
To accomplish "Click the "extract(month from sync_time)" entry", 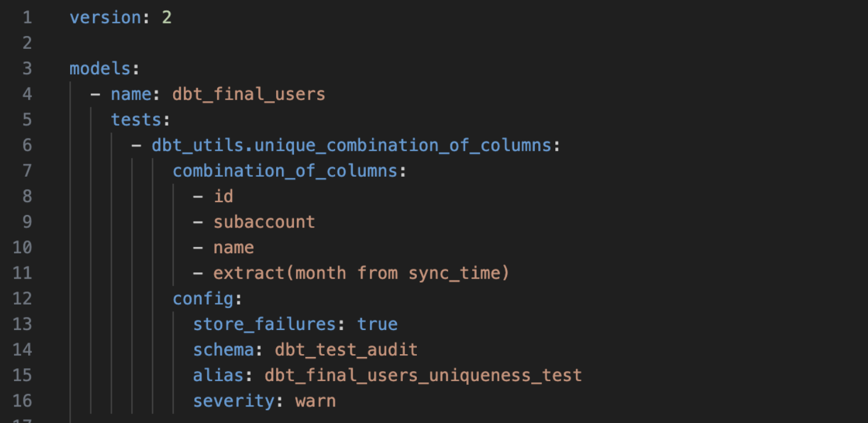I will pyautogui.click(x=361, y=273).
